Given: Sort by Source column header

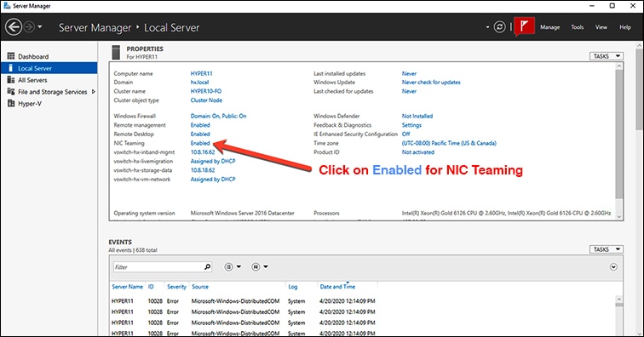Looking at the screenshot, I should pos(200,287).
